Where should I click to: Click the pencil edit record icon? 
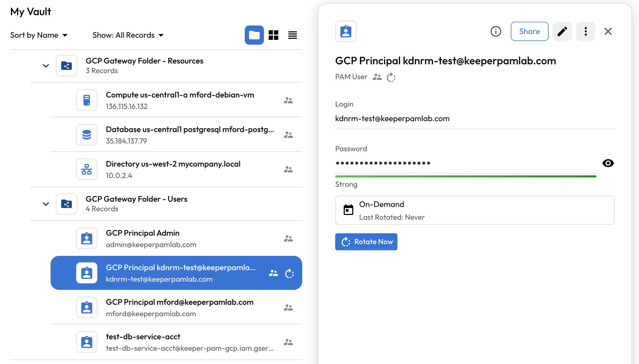562,31
